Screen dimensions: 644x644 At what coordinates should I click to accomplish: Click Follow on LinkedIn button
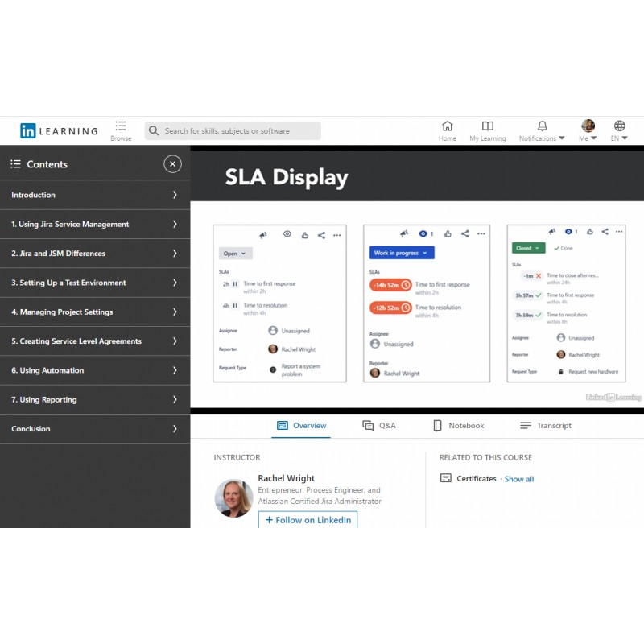tap(308, 519)
